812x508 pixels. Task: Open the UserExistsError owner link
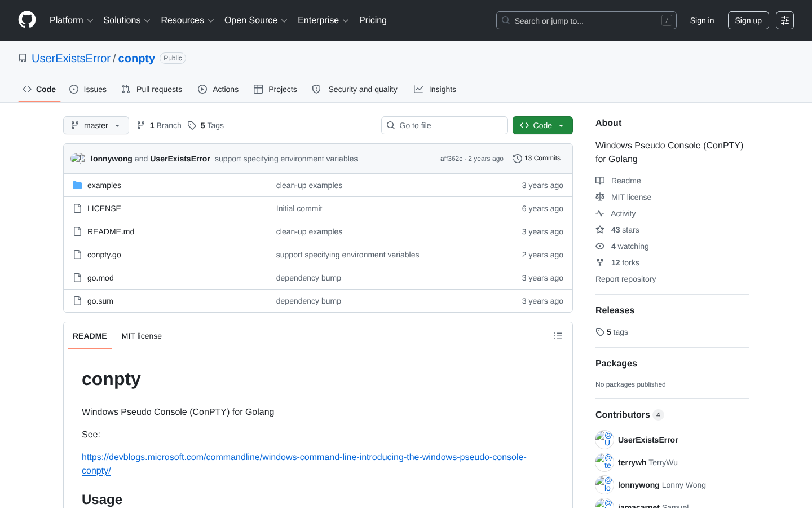(71, 58)
